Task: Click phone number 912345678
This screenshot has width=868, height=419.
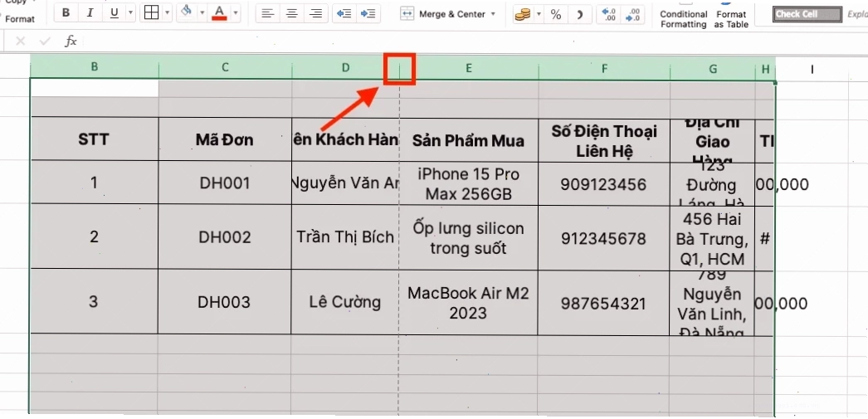Action: 603,239
